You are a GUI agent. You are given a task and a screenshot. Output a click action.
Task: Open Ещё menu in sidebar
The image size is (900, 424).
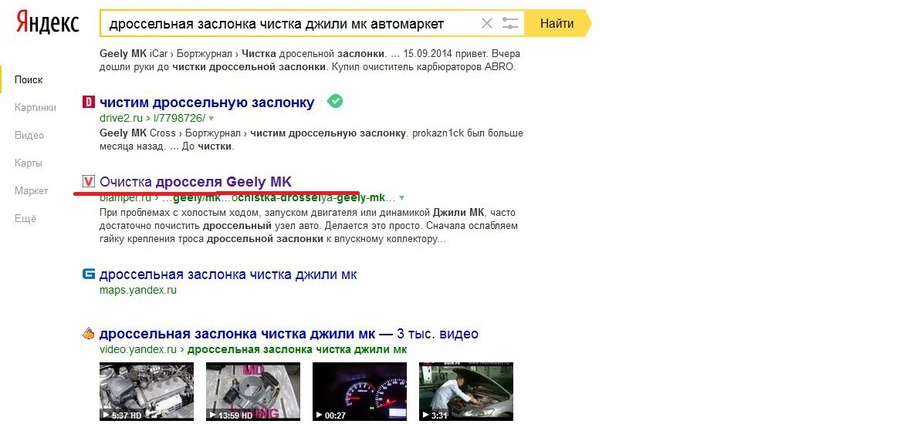25,219
